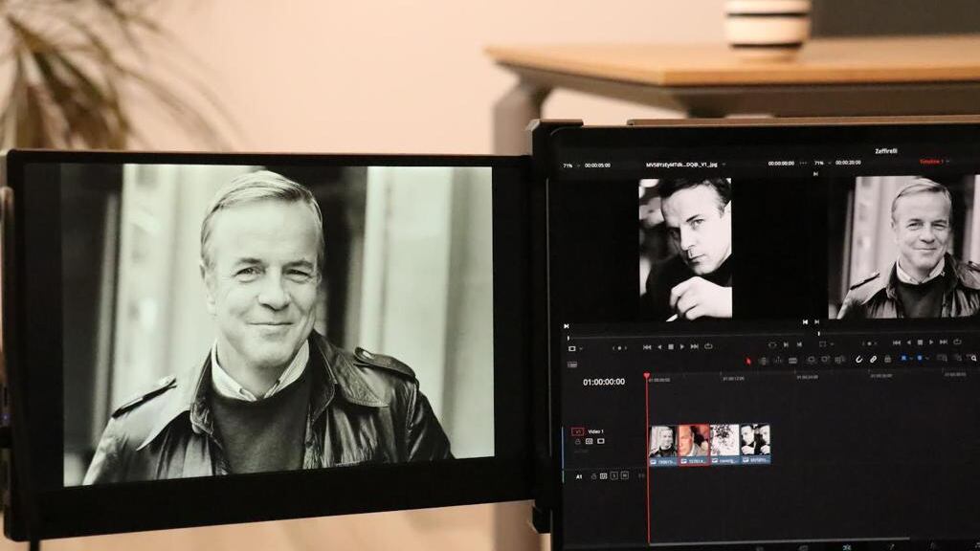Viewport: 980px width, 551px height.
Task: Click the Replace clip tool icon
Action: [840, 360]
